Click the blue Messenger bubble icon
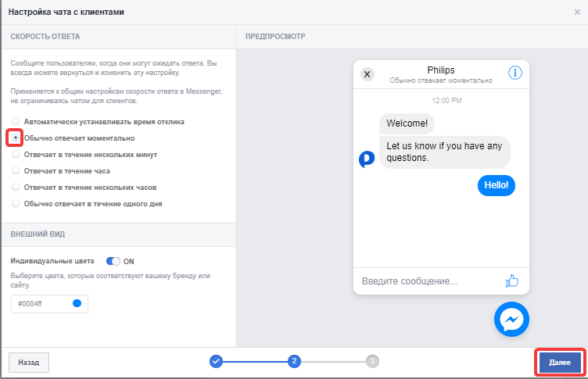 coord(511,320)
